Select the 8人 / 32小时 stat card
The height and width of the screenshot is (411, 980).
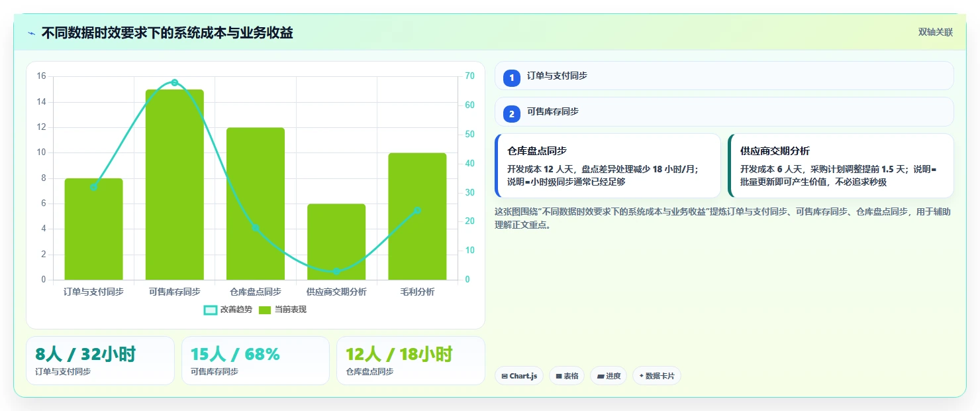coord(100,361)
